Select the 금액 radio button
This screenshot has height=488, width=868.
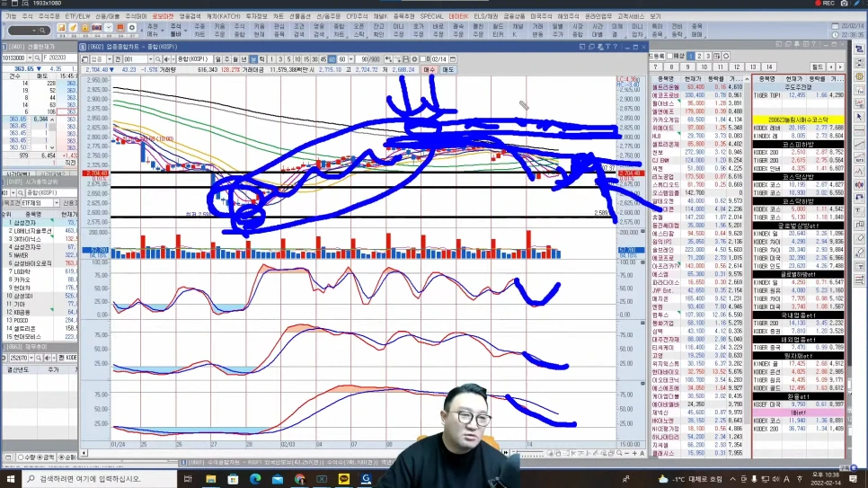[40, 457]
